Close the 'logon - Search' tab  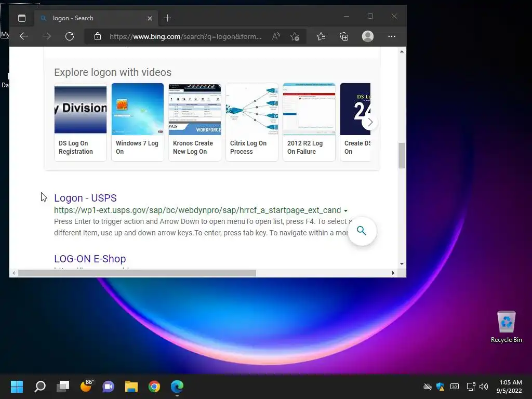coord(150,18)
